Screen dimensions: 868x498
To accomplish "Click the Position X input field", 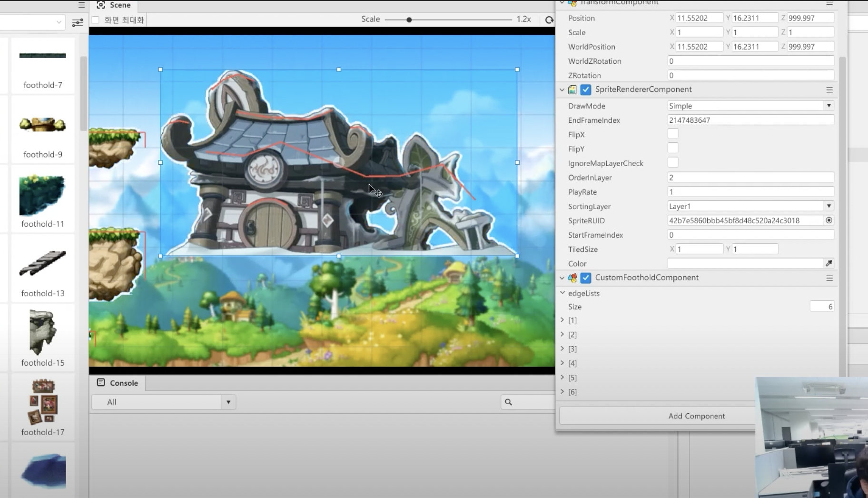I will pyautogui.click(x=699, y=18).
